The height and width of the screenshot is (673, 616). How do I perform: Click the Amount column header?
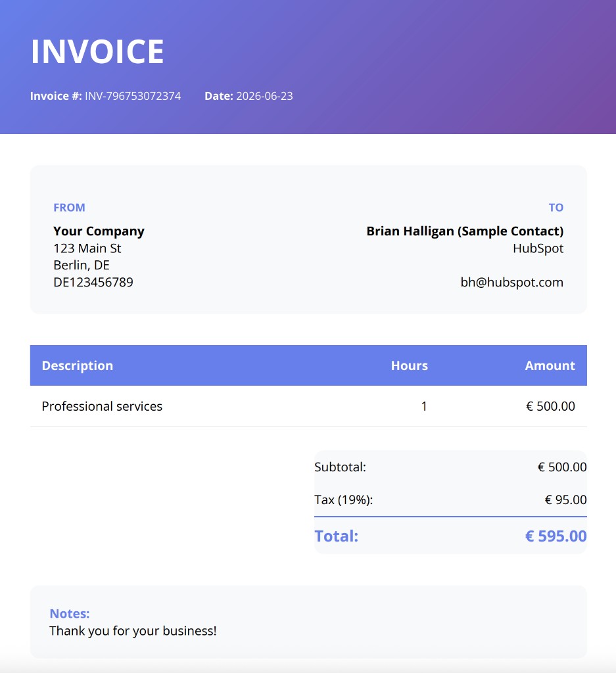[550, 365]
